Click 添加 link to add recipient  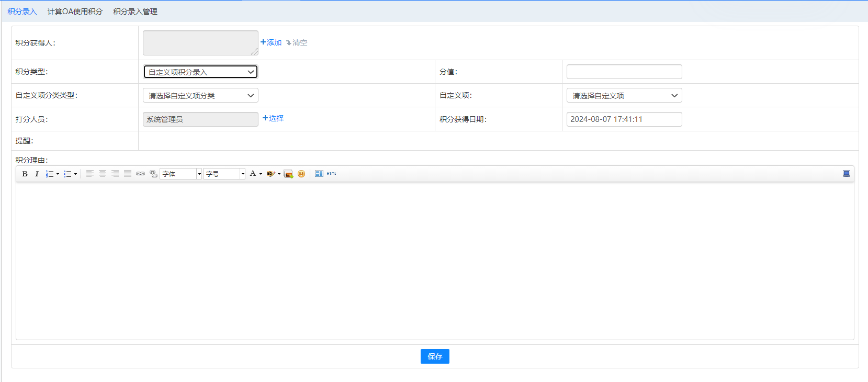pyautogui.click(x=271, y=42)
